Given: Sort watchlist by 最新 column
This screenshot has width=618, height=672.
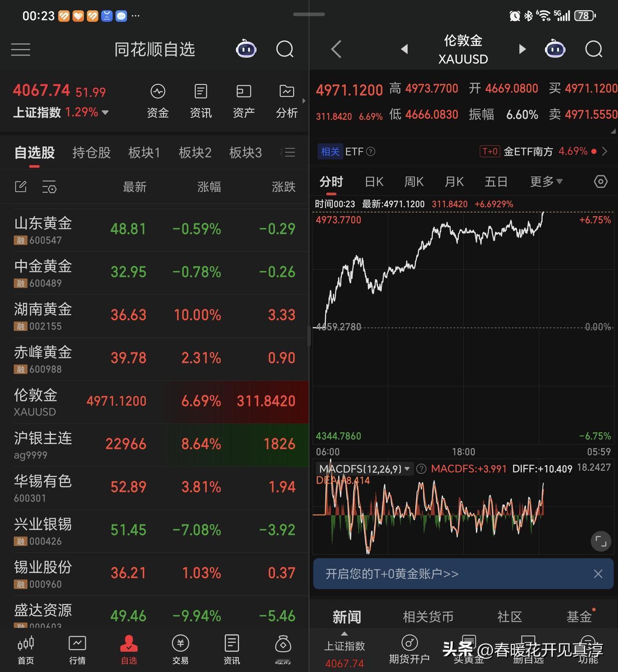Looking at the screenshot, I should coord(135,187).
